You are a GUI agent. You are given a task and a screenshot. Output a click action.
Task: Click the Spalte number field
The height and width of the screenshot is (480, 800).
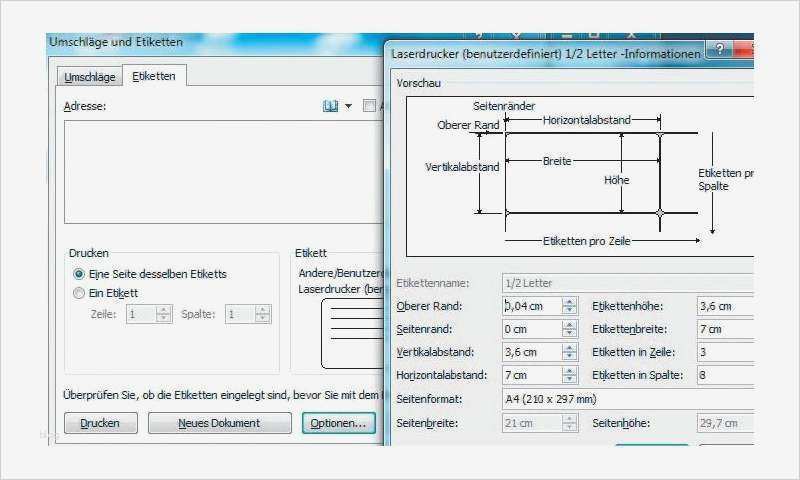coord(240,314)
